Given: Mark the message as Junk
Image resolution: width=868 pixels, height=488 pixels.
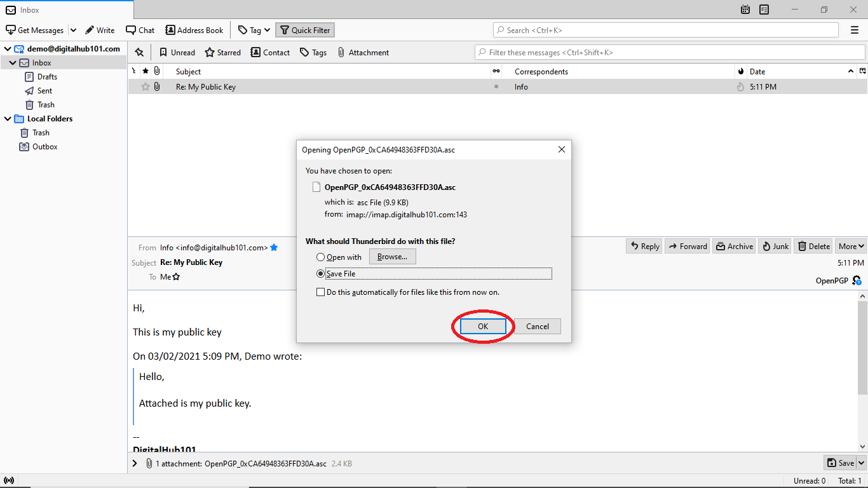Looking at the screenshot, I should [x=775, y=247].
